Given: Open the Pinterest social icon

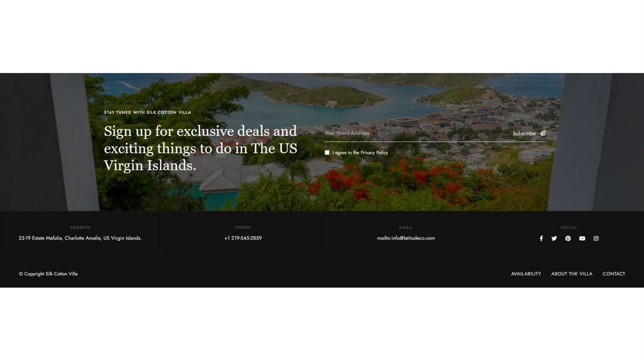Looking at the screenshot, I should [568, 238].
